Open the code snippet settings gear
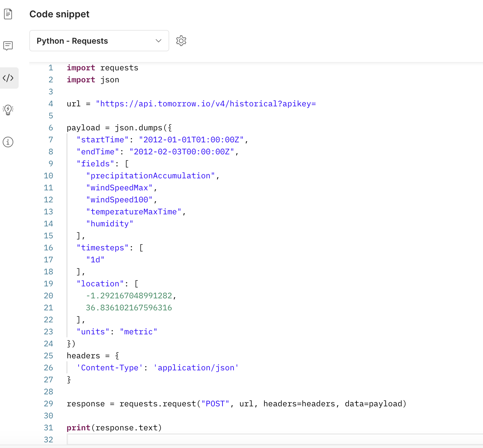The width and height of the screenshot is (483, 448). [x=181, y=41]
